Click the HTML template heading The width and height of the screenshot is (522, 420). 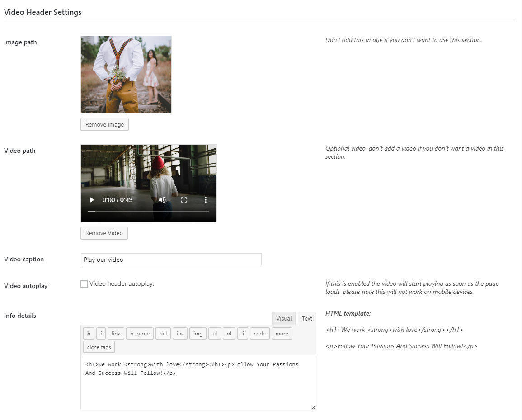tap(348, 313)
